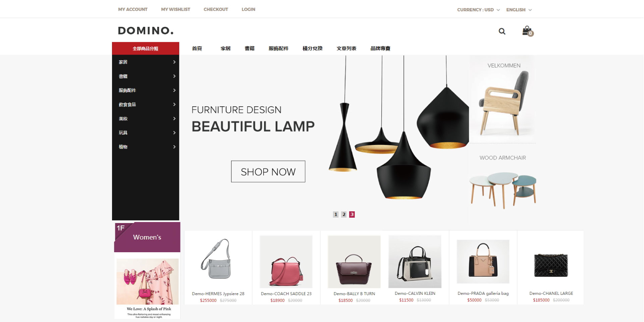The width and height of the screenshot is (644, 322).
Task: Open the Currency USD dropdown
Action: (478, 10)
